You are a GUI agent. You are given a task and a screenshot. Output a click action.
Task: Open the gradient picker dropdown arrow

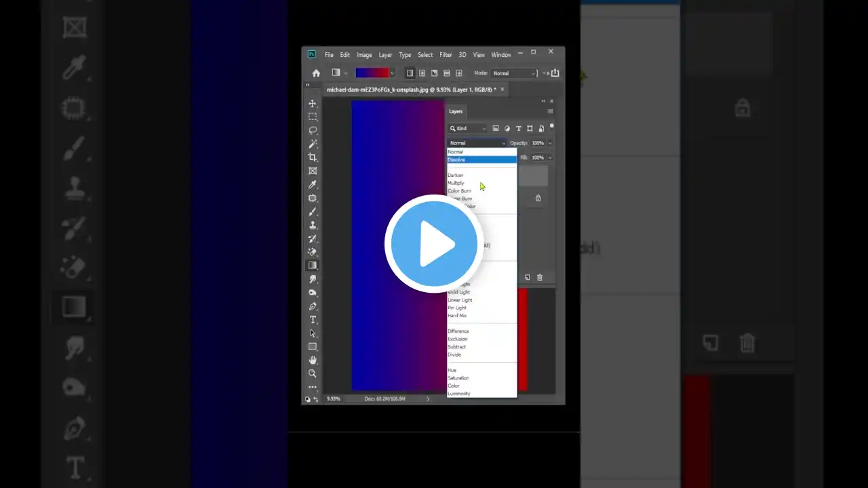tap(392, 73)
